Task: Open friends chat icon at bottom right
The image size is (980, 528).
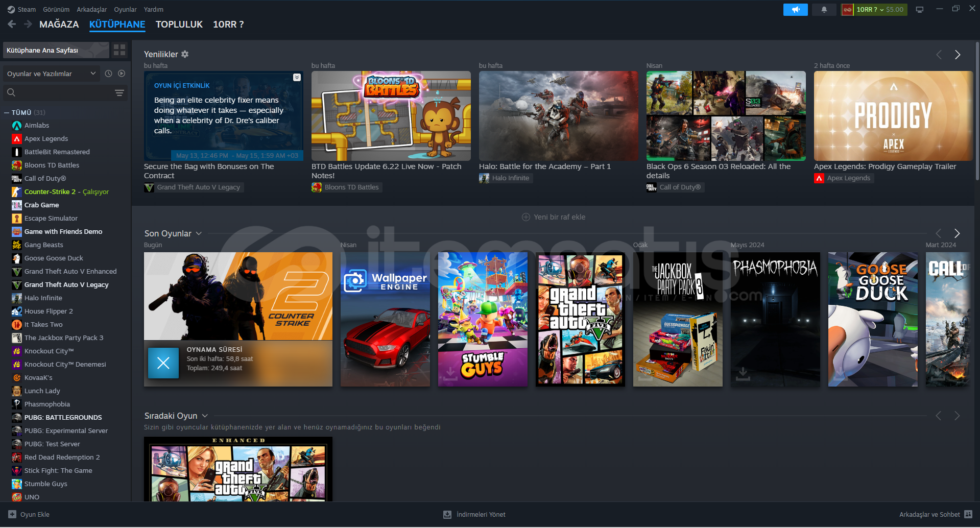Action: 968,514
